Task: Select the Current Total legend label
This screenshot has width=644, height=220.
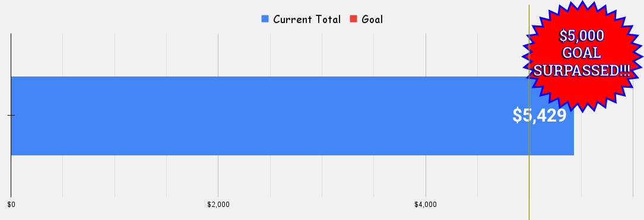Action: coord(307,20)
